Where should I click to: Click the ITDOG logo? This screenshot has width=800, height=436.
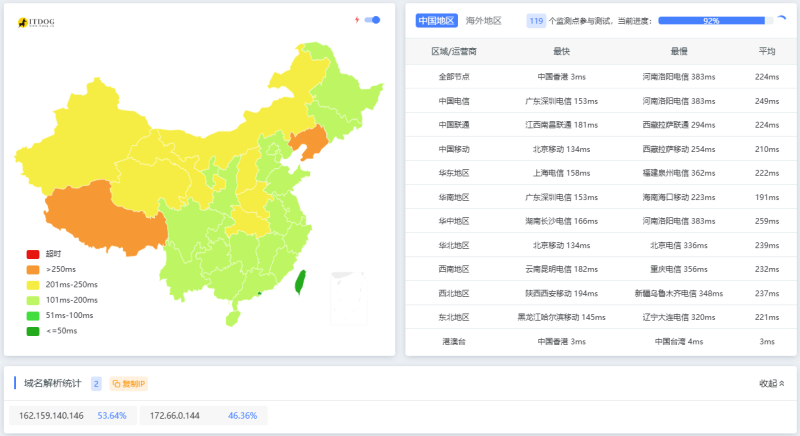(36, 22)
